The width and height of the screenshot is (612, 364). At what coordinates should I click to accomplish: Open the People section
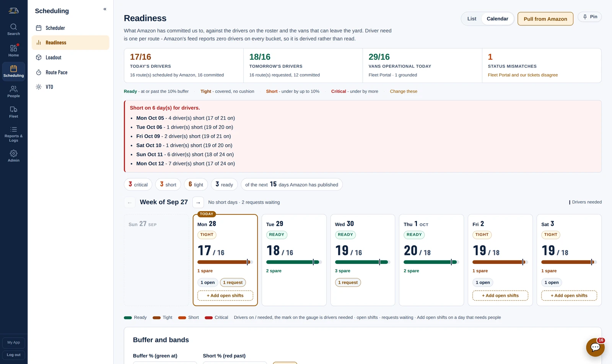[13, 92]
